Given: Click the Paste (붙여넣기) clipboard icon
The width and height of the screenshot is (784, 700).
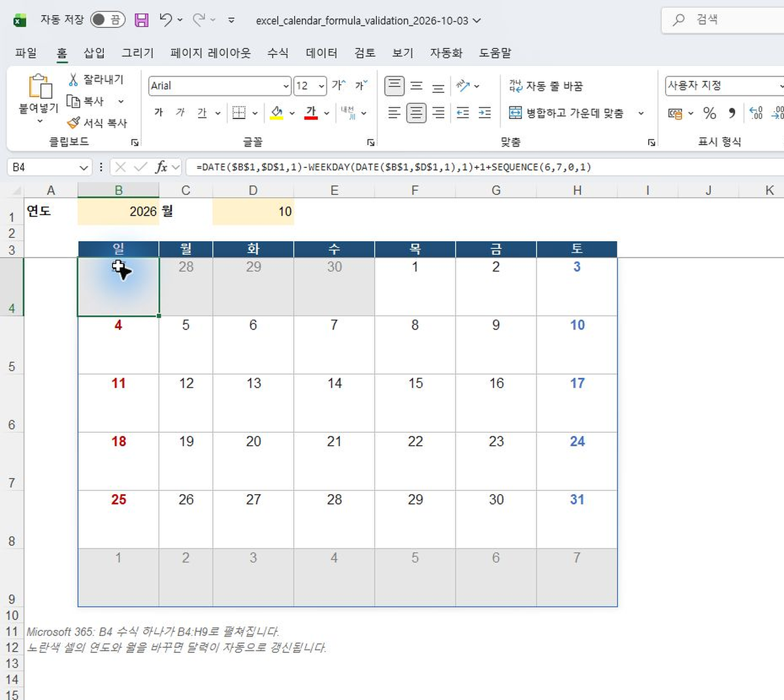Looking at the screenshot, I should coord(39,87).
